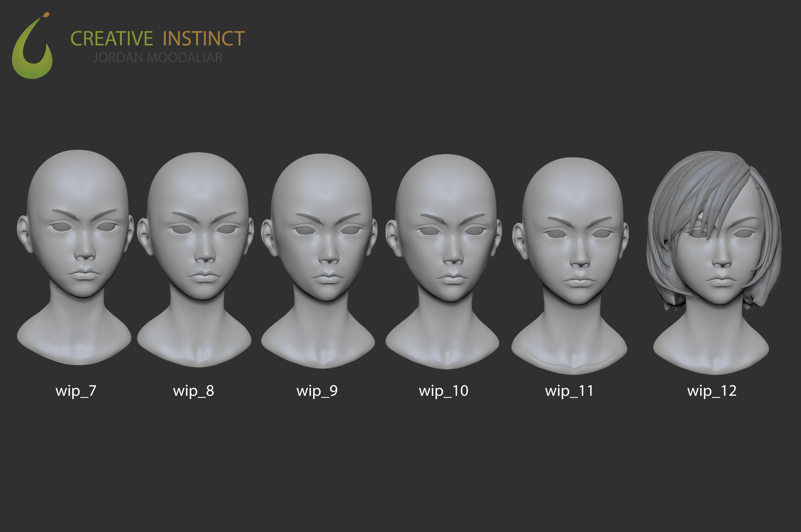Click the 'wip_8' label

point(193,391)
